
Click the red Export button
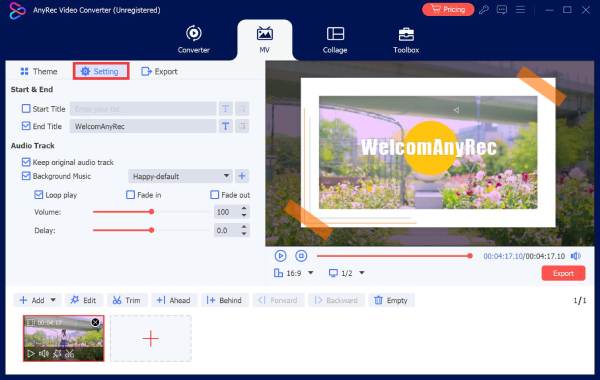coord(563,273)
